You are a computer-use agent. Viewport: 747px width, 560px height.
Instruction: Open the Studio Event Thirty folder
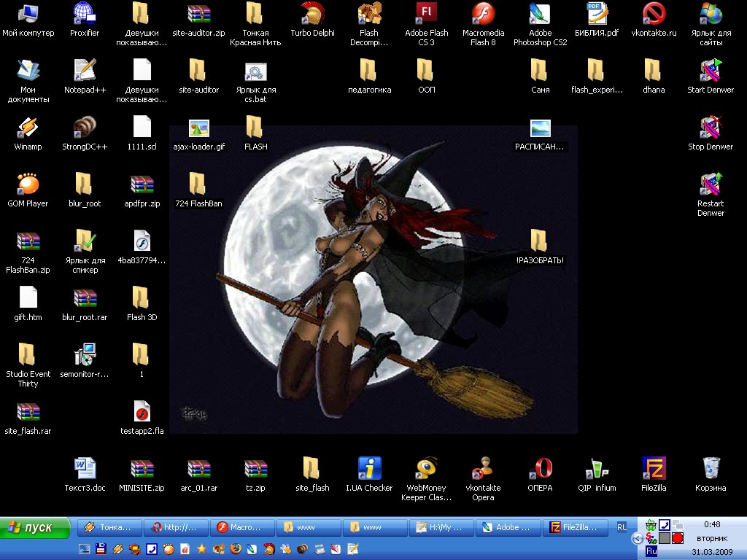pos(28,365)
